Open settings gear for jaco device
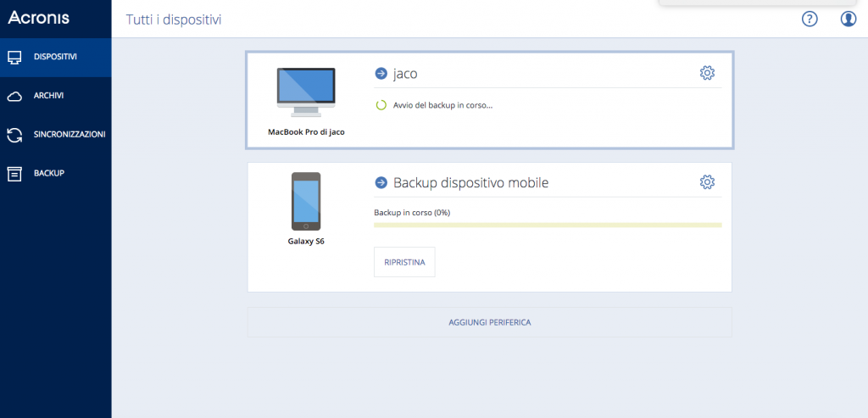 pos(707,73)
